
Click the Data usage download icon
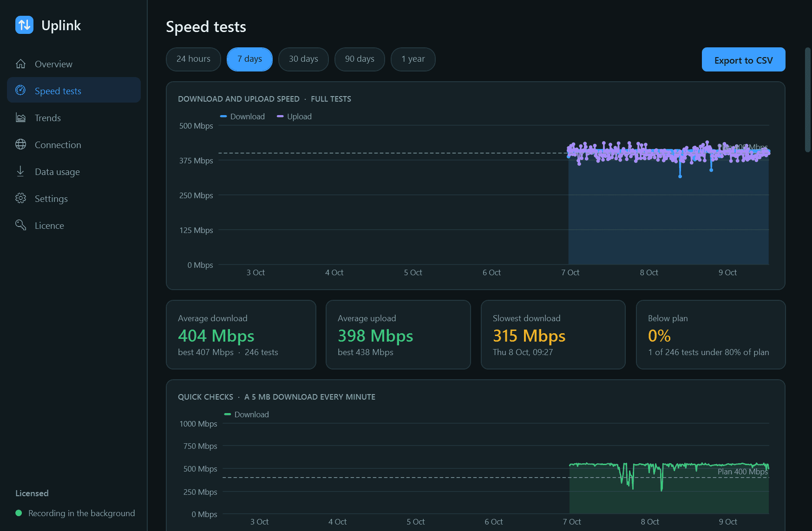(x=20, y=171)
